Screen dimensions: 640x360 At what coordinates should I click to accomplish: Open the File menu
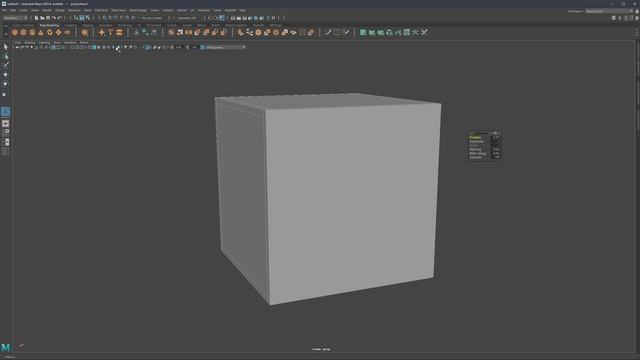point(4,10)
